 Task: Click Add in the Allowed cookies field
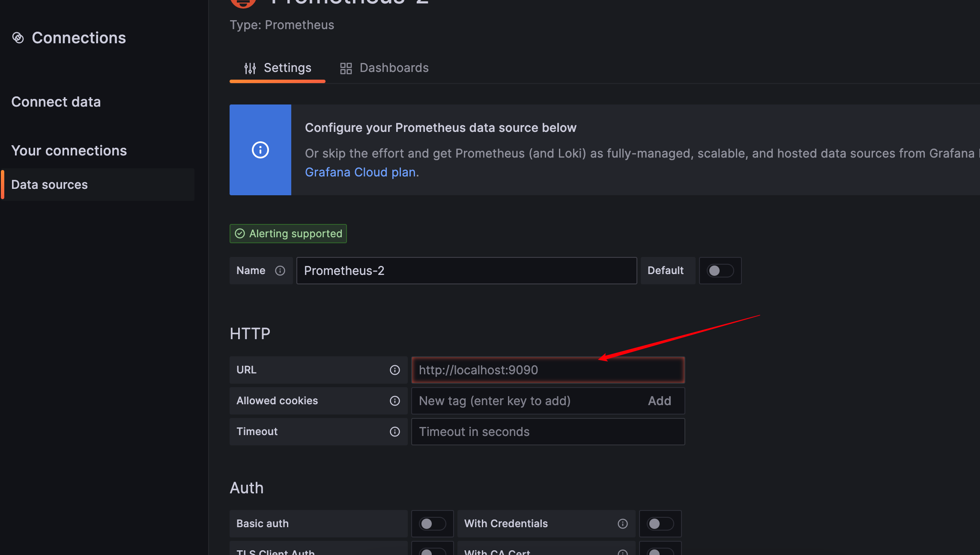pyautogui.click(x=660, y=401)
